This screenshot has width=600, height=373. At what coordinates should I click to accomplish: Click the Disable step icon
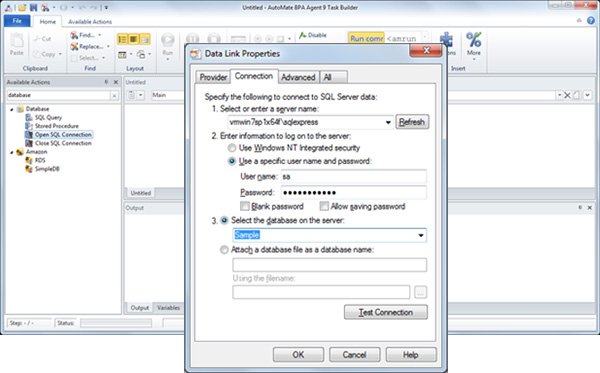click(x=303, y=35)
